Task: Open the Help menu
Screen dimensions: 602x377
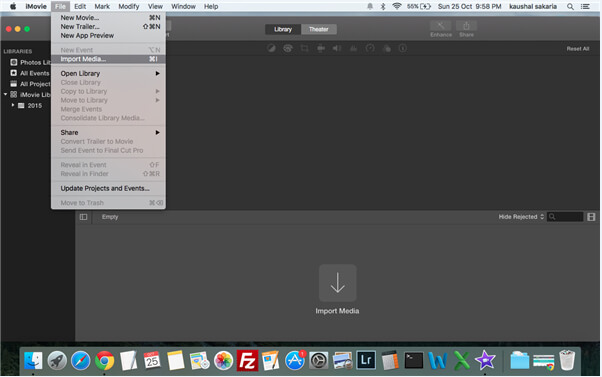Action: pyautogui.click(x=211, y=7)
